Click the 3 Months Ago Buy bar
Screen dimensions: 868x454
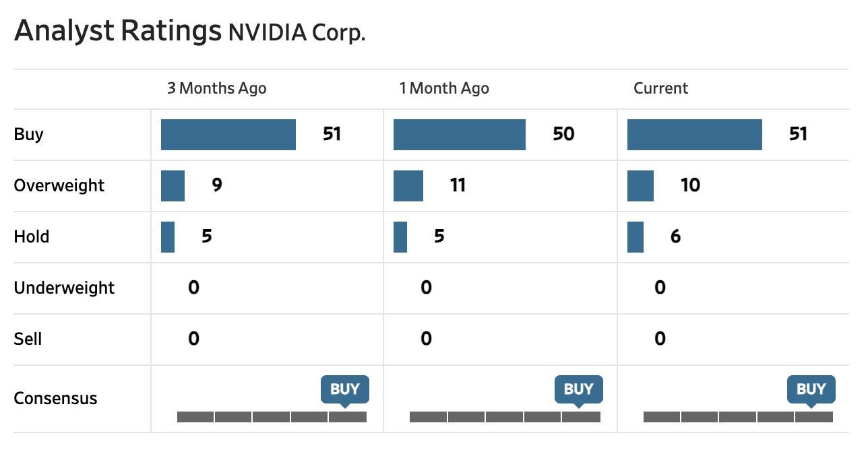[228, 135]
